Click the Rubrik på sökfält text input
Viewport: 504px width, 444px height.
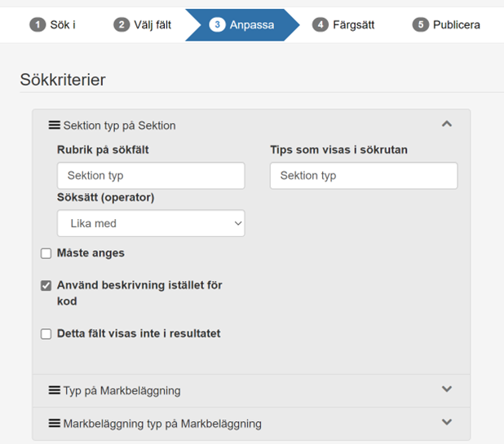coord(151,176)
